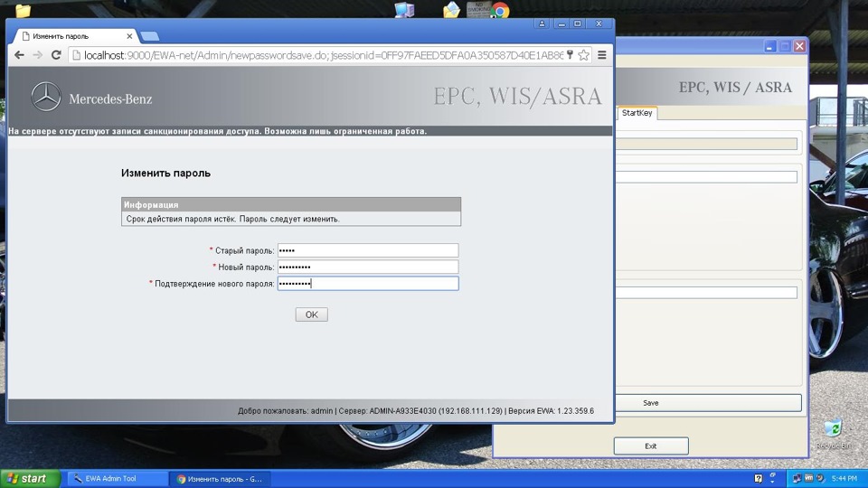
Task: Open the Chrome menu hamburger icon
Action: [602, 55]
